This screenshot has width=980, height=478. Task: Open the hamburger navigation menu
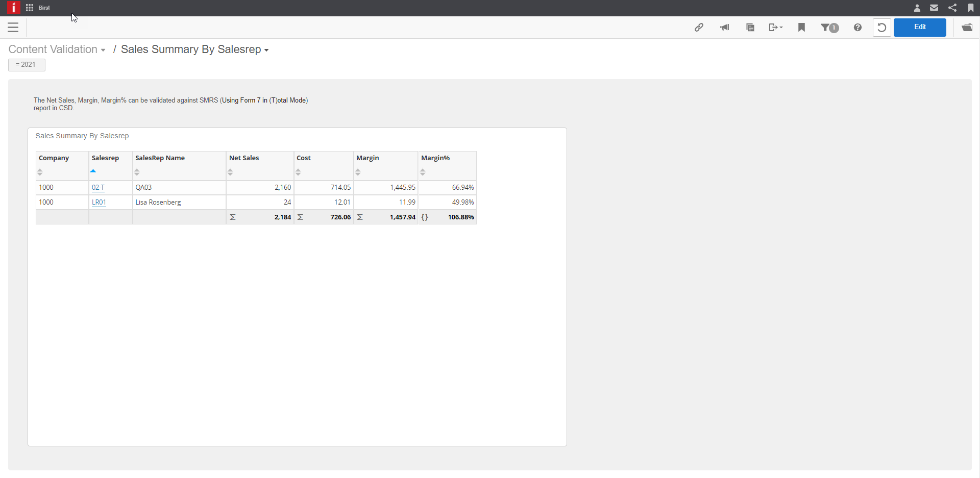[13, 28]
